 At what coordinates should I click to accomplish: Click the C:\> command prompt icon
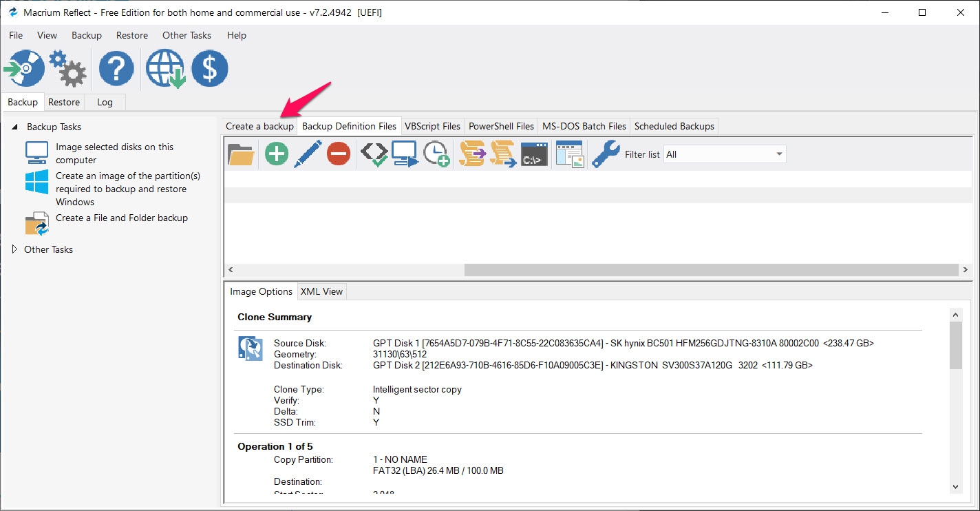535,154
